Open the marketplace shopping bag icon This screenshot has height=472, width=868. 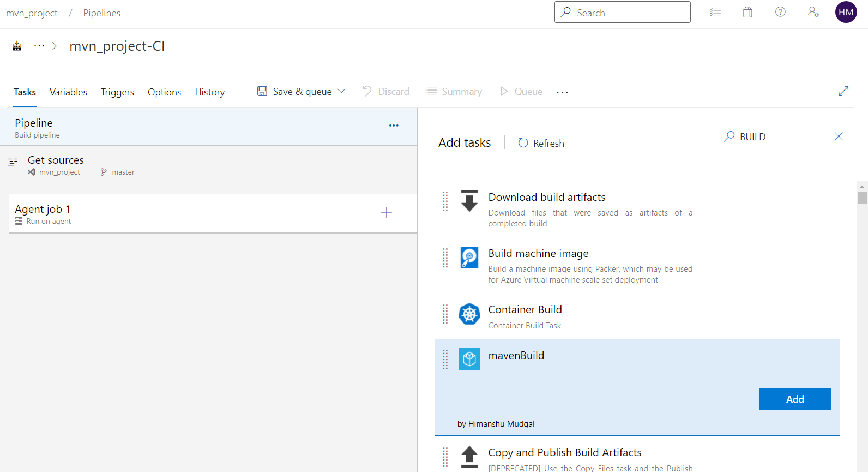[x=748, y=12]
